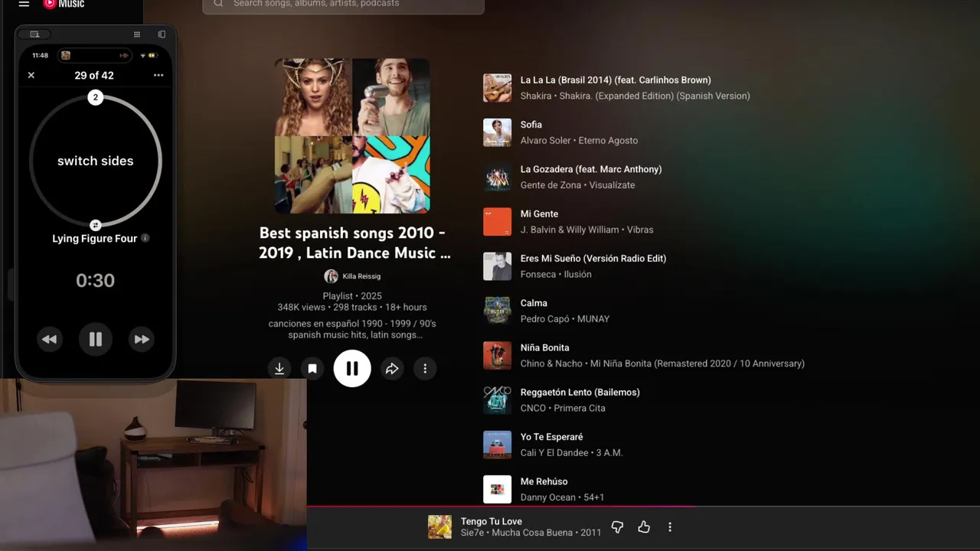980x551 pixels.
Task: Expand the truncated playlist description
Action: 352,329
